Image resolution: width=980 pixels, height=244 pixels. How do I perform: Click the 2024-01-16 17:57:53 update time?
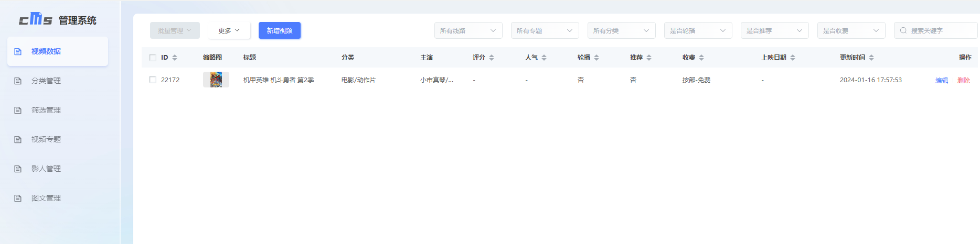(x=871, y=80)
